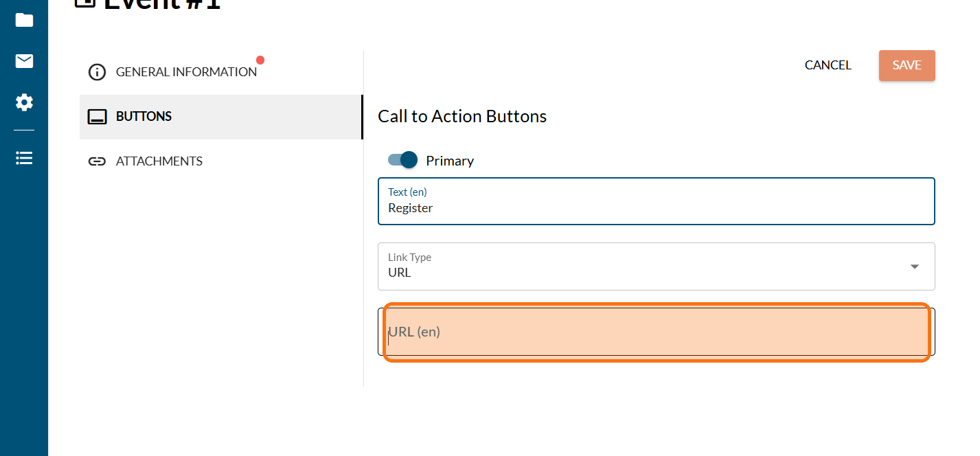The image size is (980, 456).
Task: Open the Link Type field showing URL
Action: [639, 266]
